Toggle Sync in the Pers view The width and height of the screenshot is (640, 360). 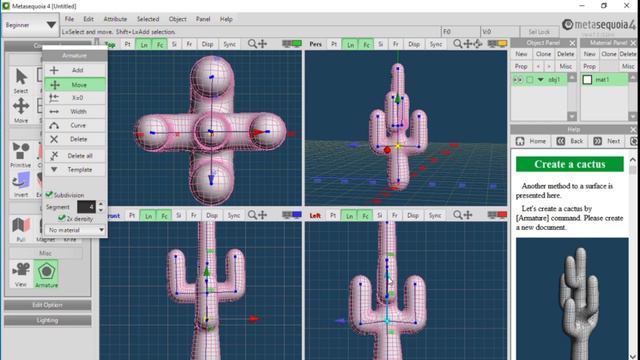pyautogui.click(x=436, y=44)
